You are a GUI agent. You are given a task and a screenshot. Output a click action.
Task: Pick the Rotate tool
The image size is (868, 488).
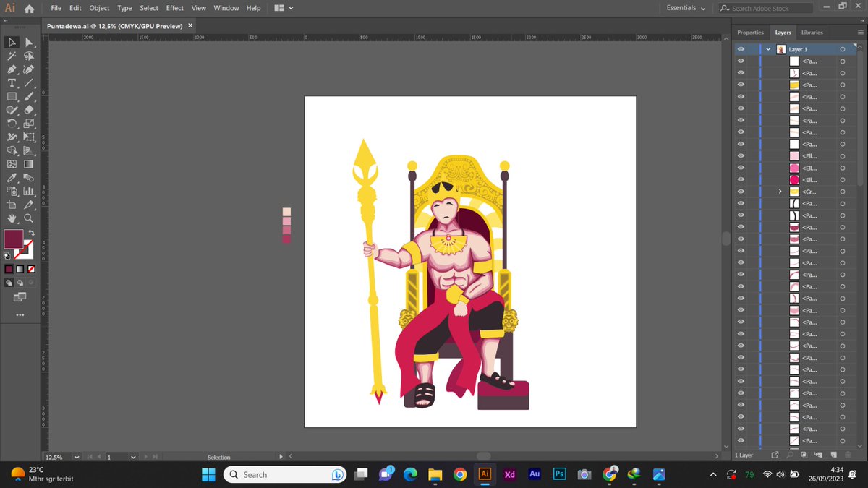12,124
